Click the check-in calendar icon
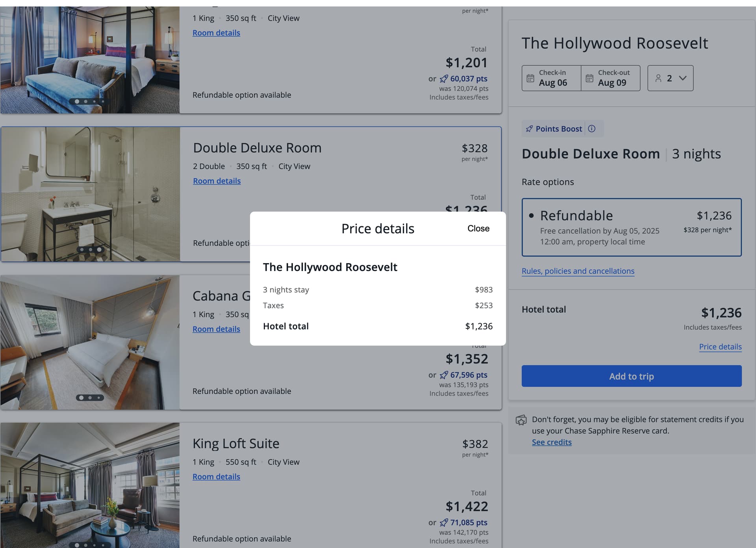This screenshot has height=548, width=756. click(530, 78)
